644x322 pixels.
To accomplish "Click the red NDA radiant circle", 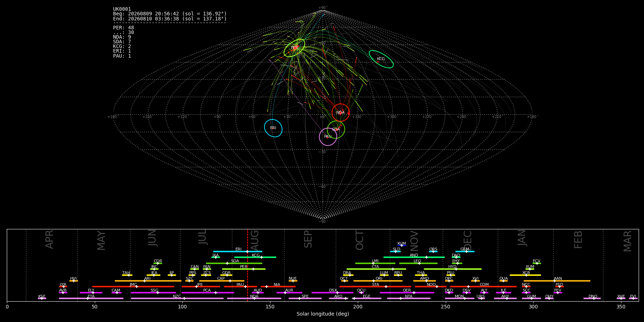I will [341, 113].
